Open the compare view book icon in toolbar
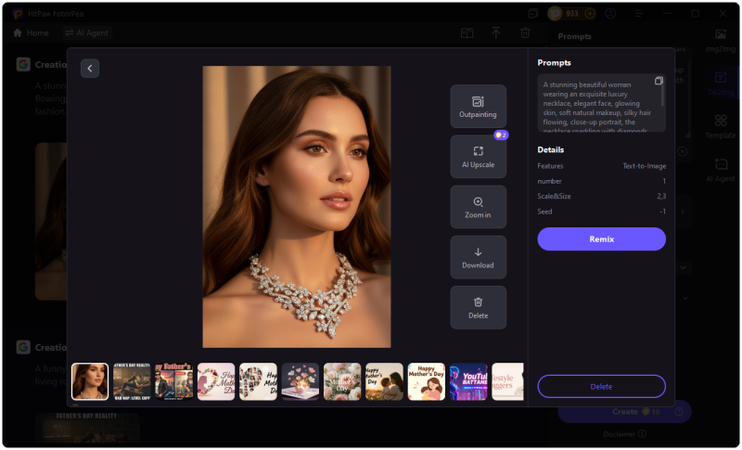Viewport: 742px width, 450px height. click(467, 33)
